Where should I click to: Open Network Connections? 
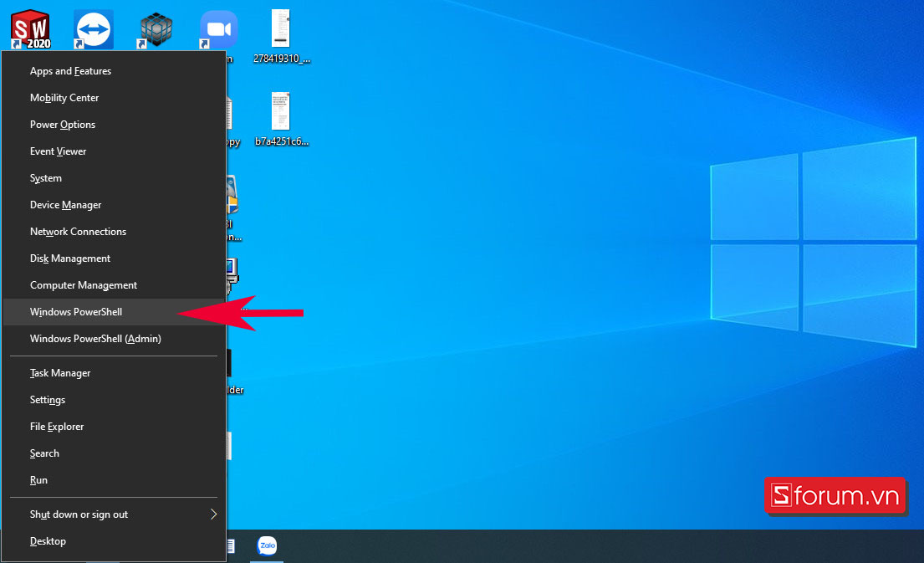(x=115, y=232)
